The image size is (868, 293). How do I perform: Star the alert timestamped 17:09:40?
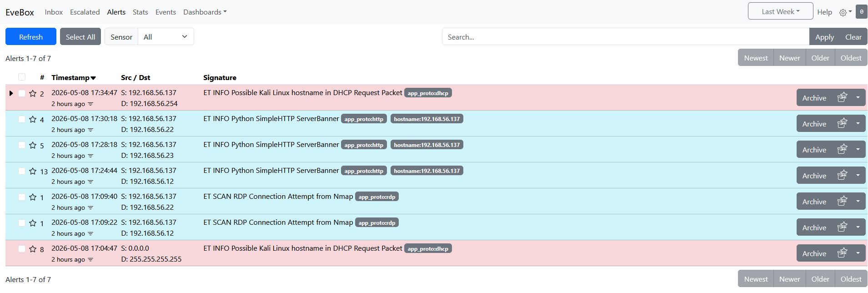33,197
